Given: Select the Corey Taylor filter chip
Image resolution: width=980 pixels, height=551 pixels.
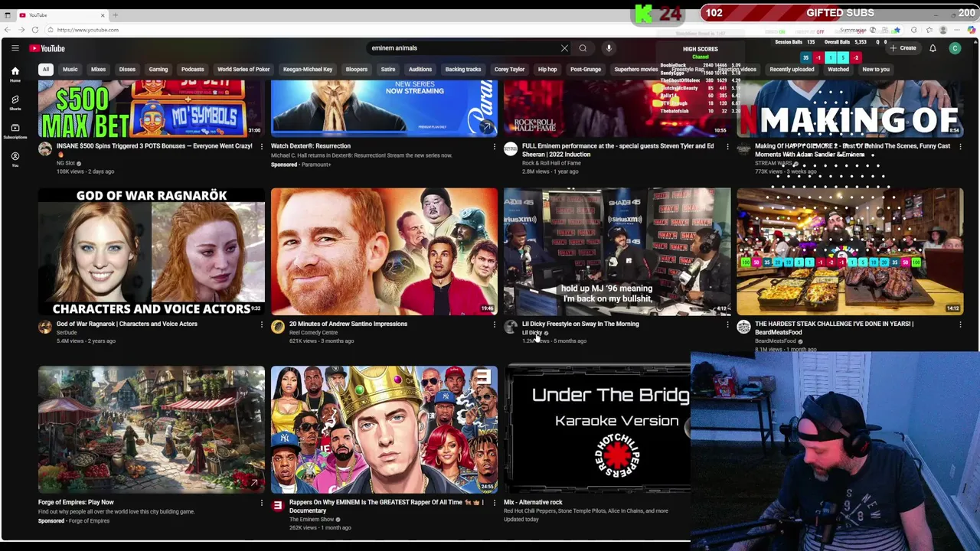Looking at the screenshot, I should 509,70.
